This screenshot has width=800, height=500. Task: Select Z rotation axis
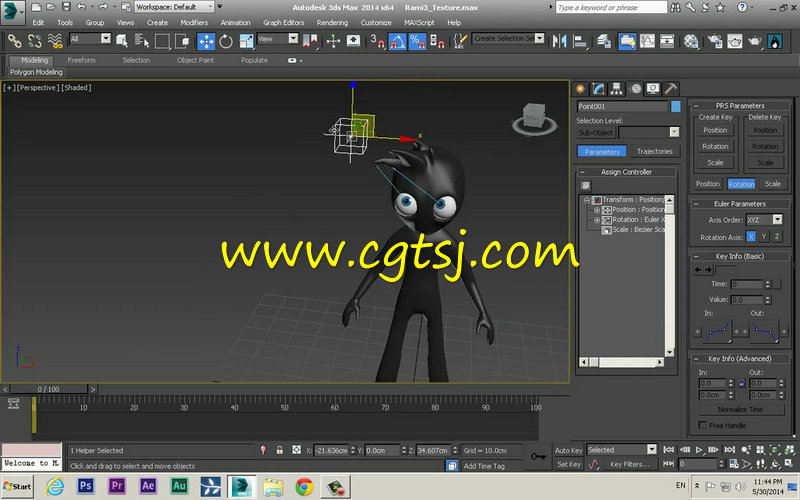click(777, 237)
